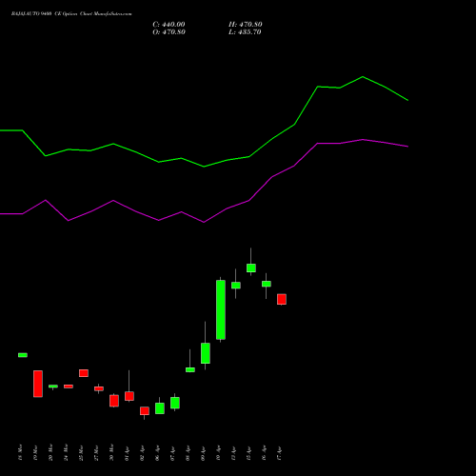Click the green candle for 16 Apr
The image size is (476, 476).
(x=267, y=284)
